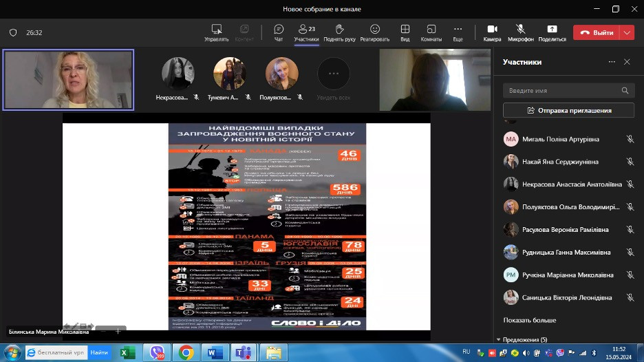The image size is (644, 362).
Task: Expand the Предложения (5) section
Action: [522, 339]
